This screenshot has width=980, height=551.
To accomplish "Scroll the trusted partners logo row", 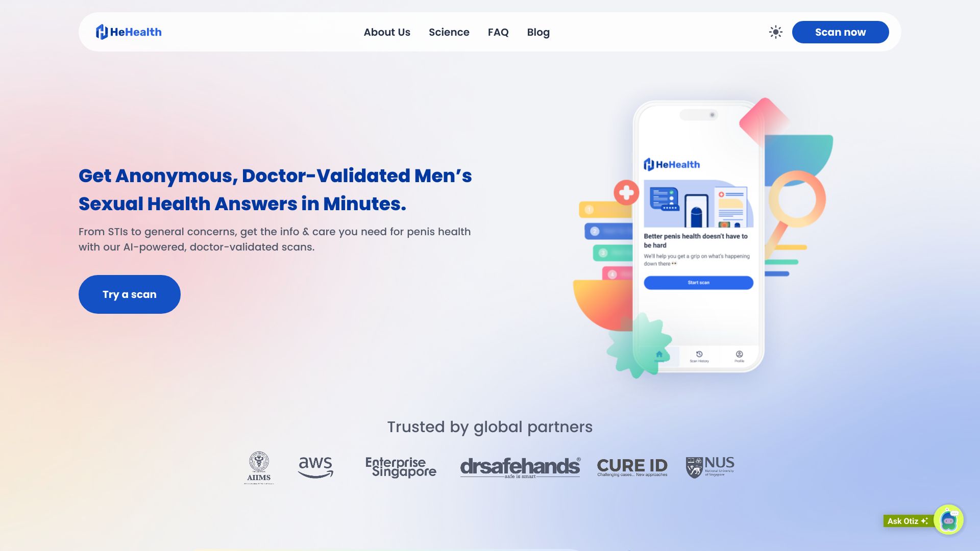I will (490, 467).
